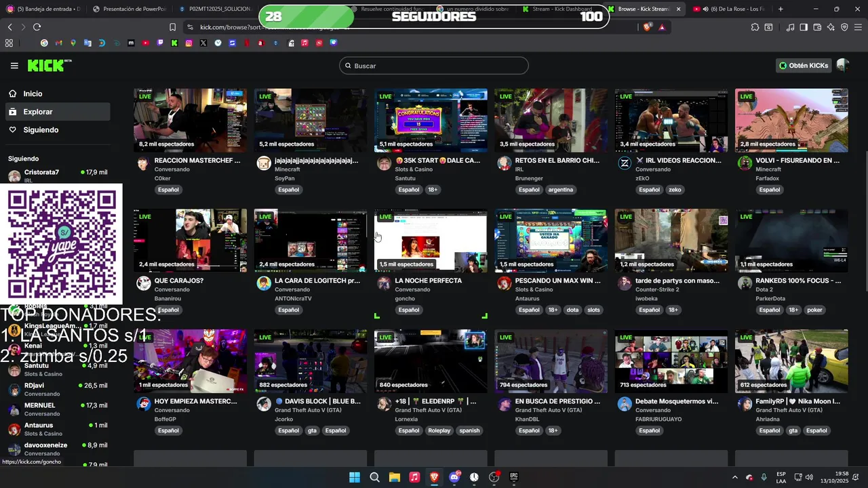Reload the page in the browser

tap(37, 27)
